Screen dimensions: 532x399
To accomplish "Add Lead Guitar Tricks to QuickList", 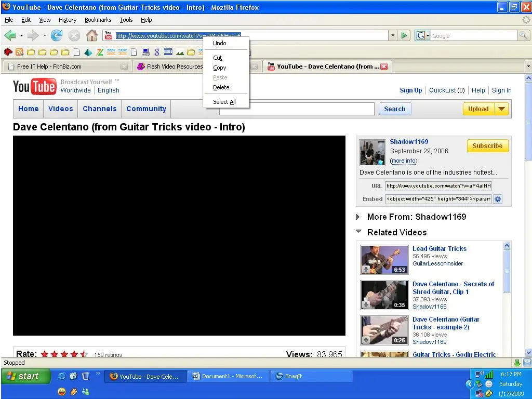I will coord(366,269).
